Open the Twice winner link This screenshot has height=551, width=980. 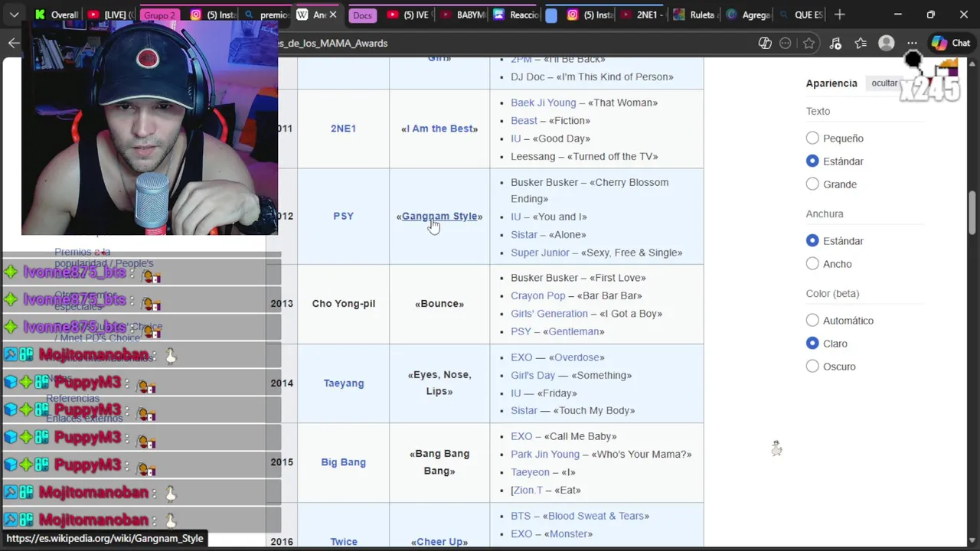(343, 542)
